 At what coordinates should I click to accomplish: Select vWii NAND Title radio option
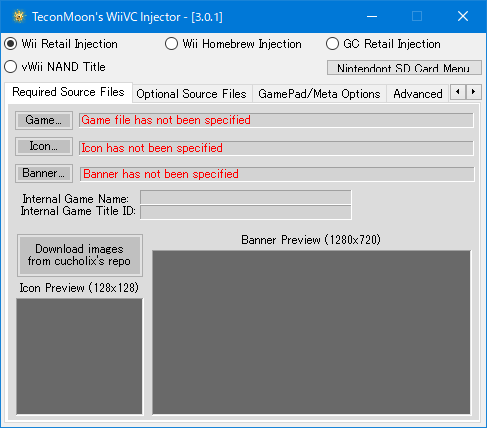(x=55, y=67)
